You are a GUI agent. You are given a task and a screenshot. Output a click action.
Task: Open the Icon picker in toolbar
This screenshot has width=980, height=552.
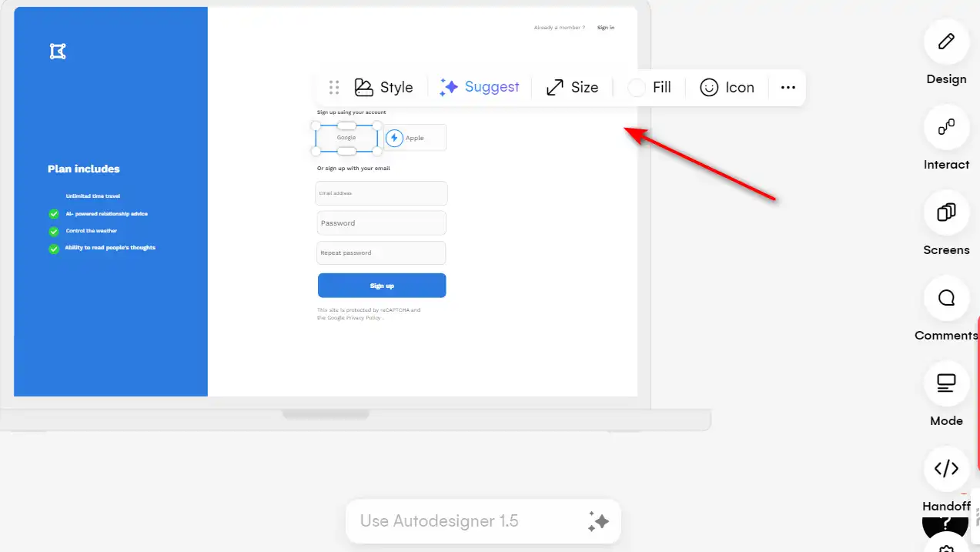click(727, 87)
